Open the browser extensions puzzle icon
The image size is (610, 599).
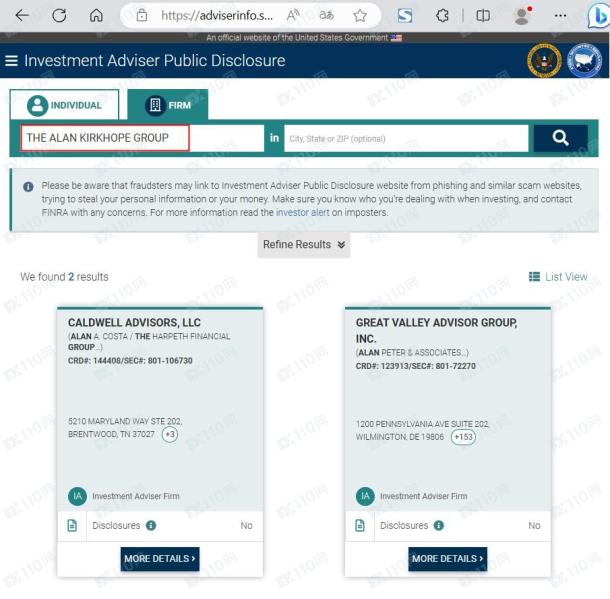[442, 16]
